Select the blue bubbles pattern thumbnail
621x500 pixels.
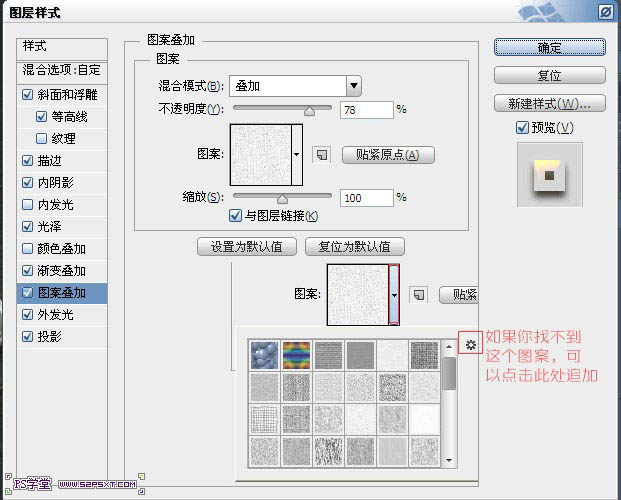[264, 355]
